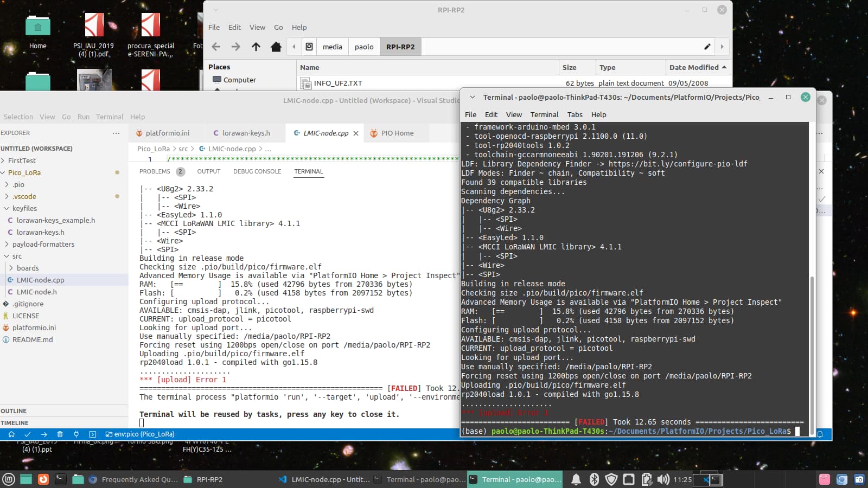
Task: Sort files by Name column header
Action: pos(428,67)
